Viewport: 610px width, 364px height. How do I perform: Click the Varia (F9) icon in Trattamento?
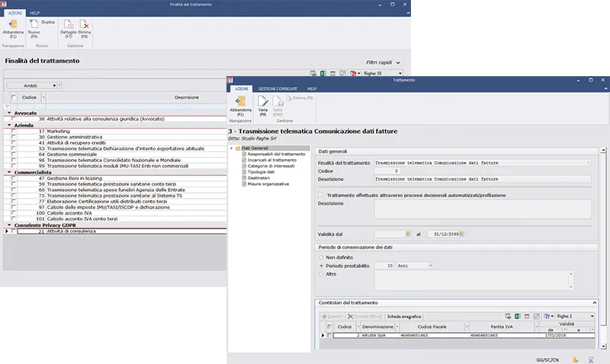pyautogui.click(x=262, y=105)
